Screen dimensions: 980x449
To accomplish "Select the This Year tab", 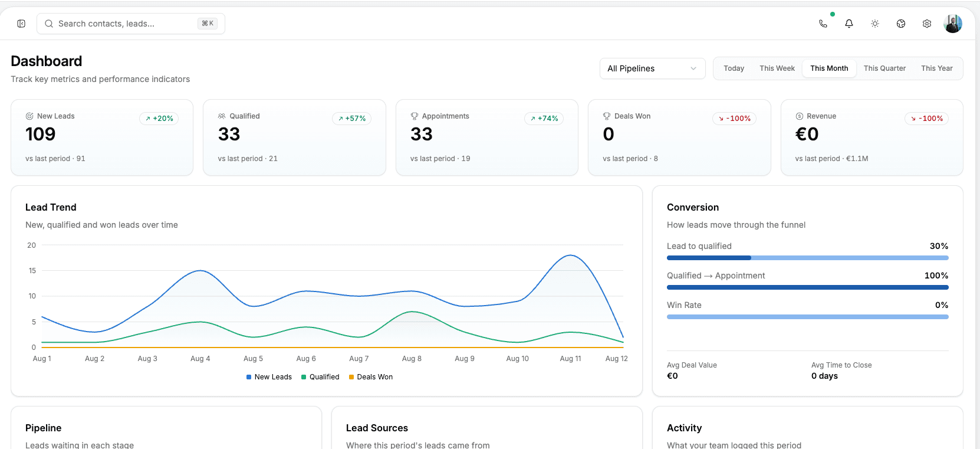I will coord(937,68).
